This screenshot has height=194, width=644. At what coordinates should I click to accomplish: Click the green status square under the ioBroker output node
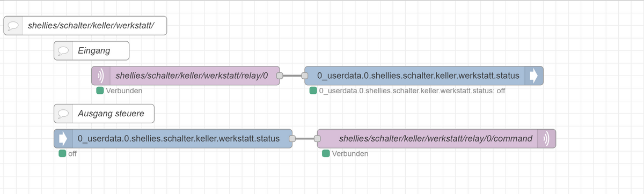coord(313,91)
